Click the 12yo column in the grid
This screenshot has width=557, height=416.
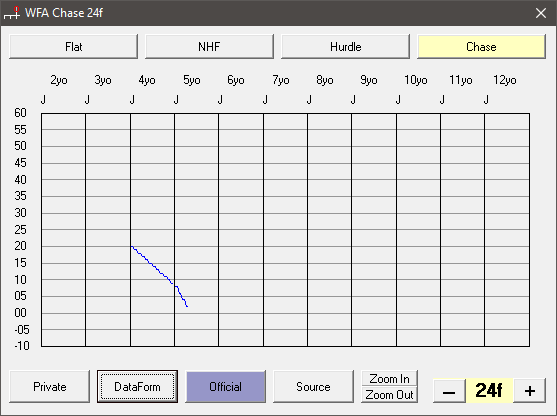click(507, 230)
